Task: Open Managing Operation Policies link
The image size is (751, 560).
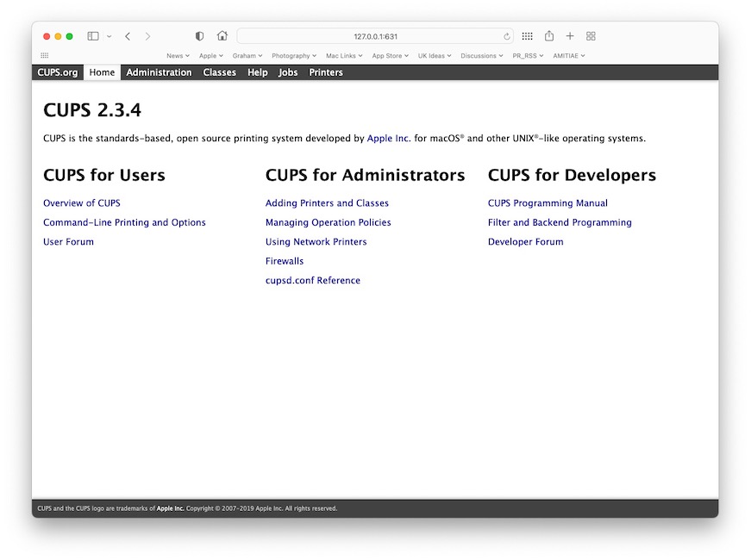Action: pos(329,222)
